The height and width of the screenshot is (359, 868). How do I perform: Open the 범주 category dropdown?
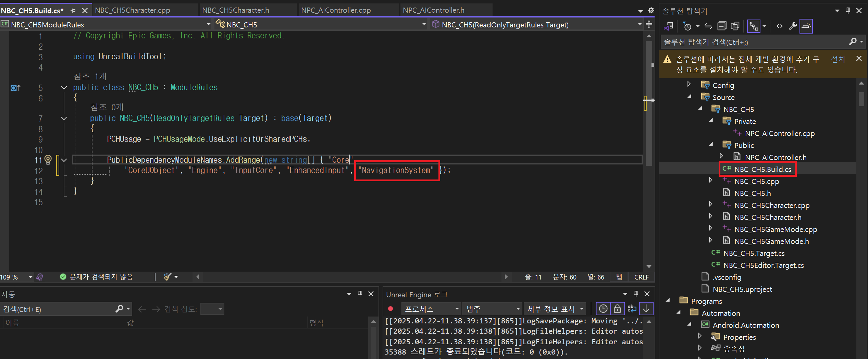click(492, 309)
